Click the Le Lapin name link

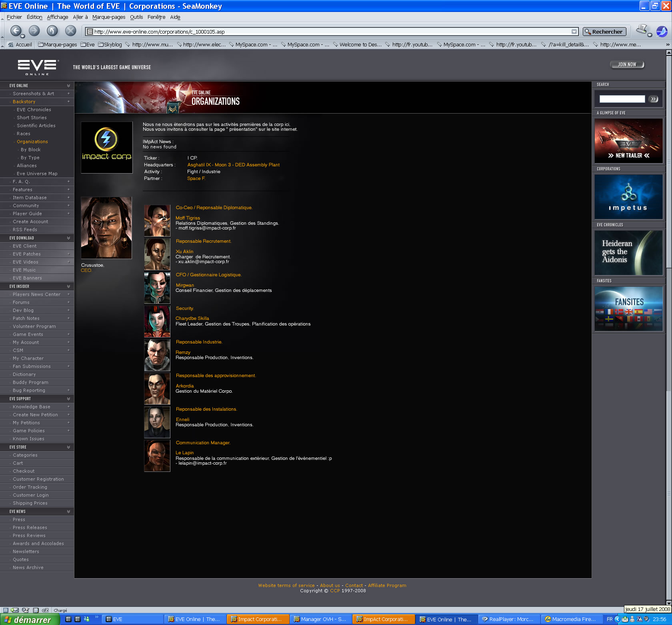coord(185,453)
